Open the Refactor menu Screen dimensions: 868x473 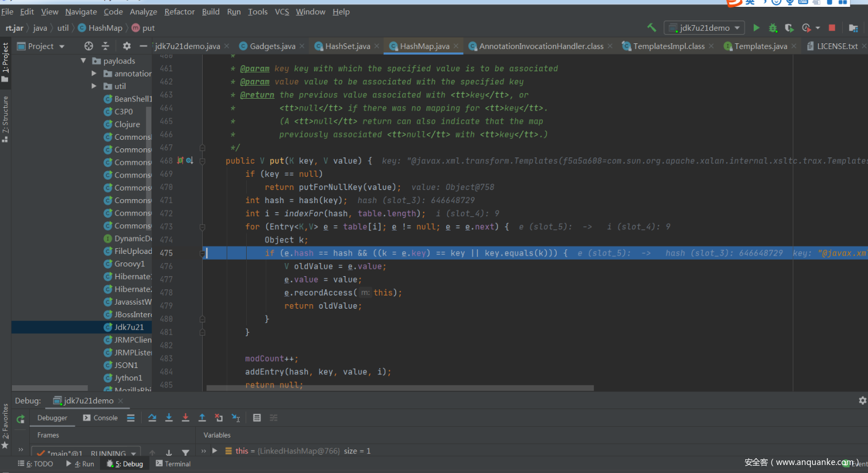[179, 11]
